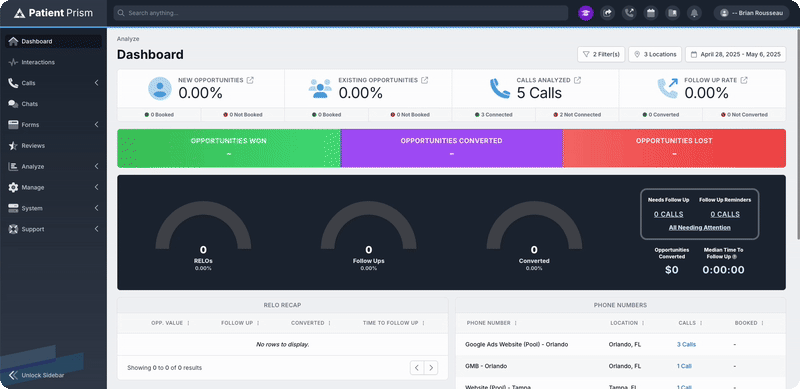Click the page vertical scrollbar
Viewport: 800px width, 389px height.
point(797,133)
